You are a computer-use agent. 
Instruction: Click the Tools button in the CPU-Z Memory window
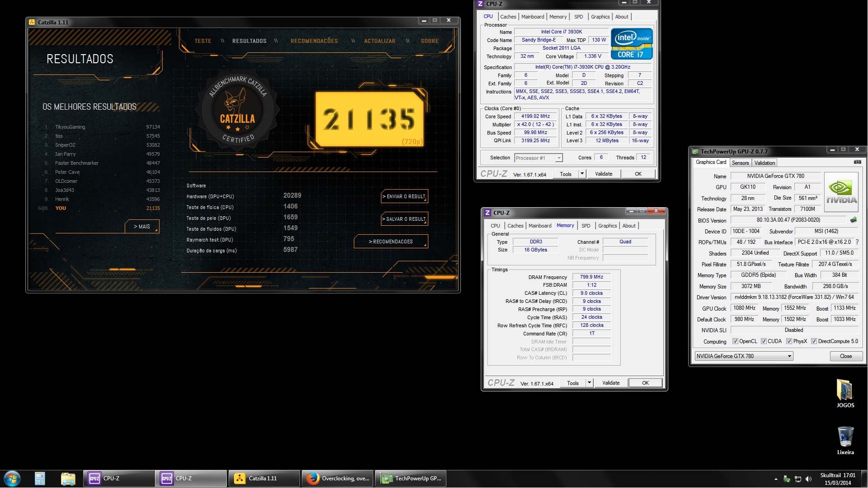572,383
